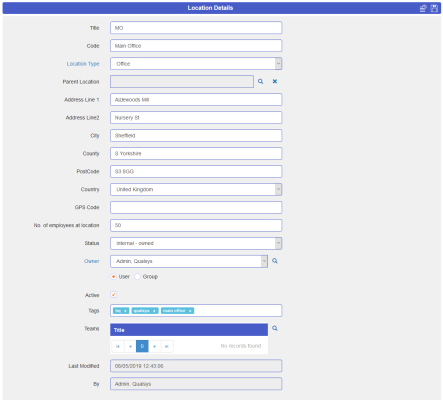
Task: Click the 'No records found' text
Action: coord(241,346)
